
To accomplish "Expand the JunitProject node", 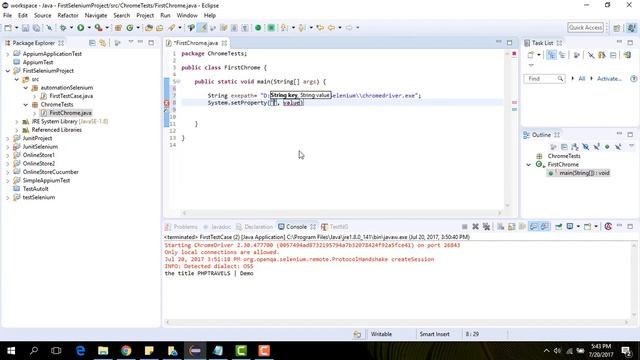I will pos(8,138).
